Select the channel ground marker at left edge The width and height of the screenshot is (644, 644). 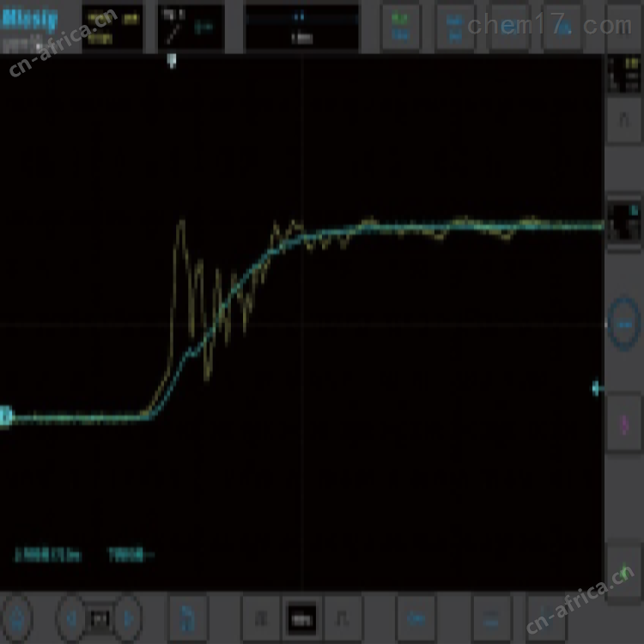[5, 417]
